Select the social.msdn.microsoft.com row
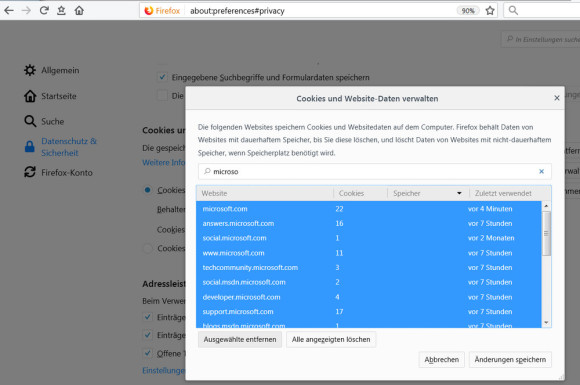 pyautogui.click(x=369, y=282)
